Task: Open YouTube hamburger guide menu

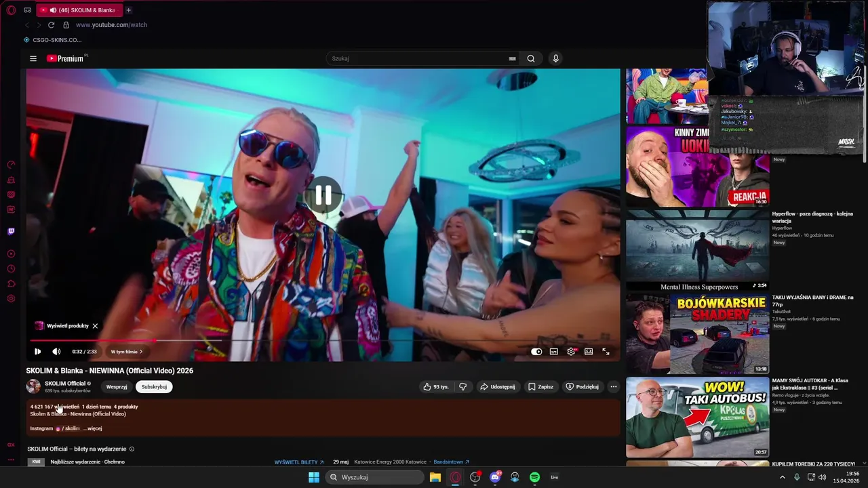Action: coord(33,58)
